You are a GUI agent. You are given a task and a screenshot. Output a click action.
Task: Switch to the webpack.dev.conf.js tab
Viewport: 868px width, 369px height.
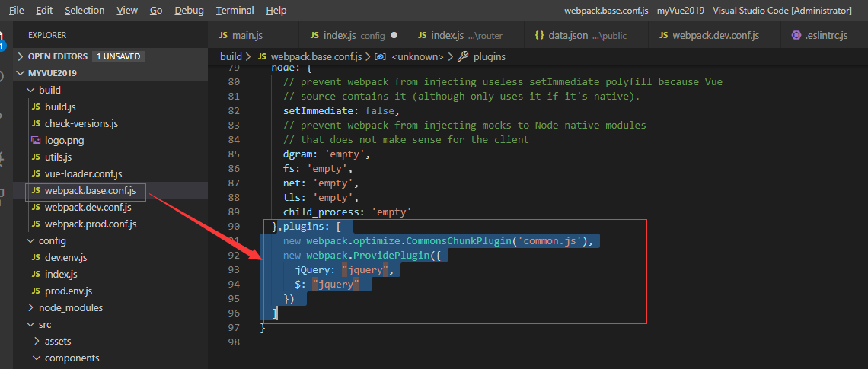pyautogui.click(x=715, y=35)
